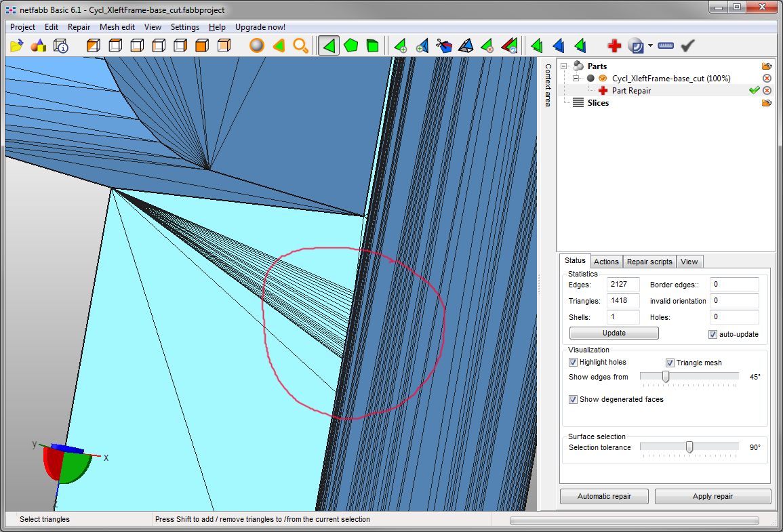Click the zoom magnifier toolbar icon

click(x=300, y=46)
